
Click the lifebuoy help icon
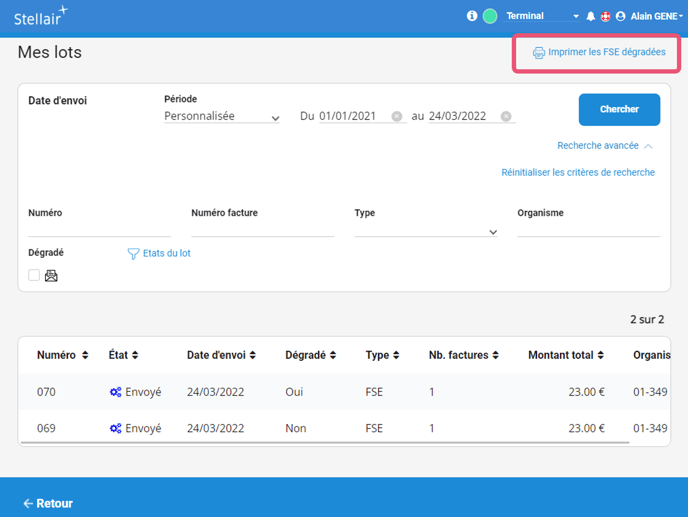[605, 17]
